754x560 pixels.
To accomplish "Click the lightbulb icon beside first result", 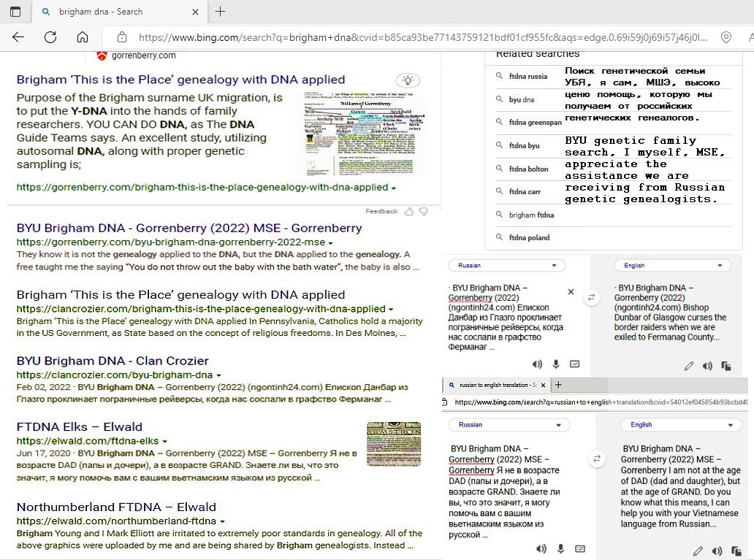I will coord(408,80).
